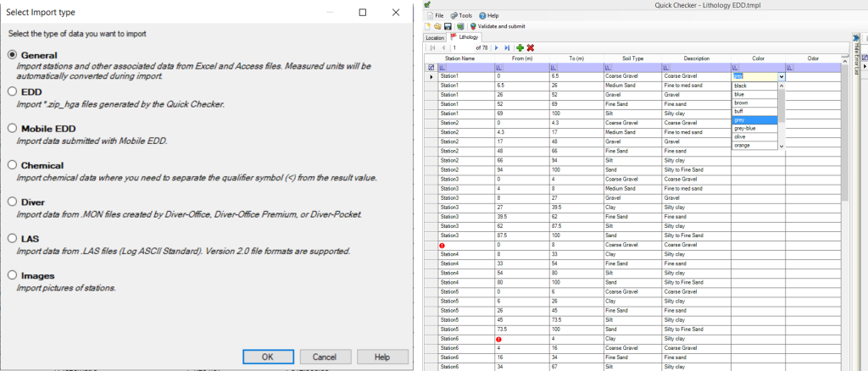Open the Tools menu
This screenshot has width=868, height=371.
[x=465, y=15]
